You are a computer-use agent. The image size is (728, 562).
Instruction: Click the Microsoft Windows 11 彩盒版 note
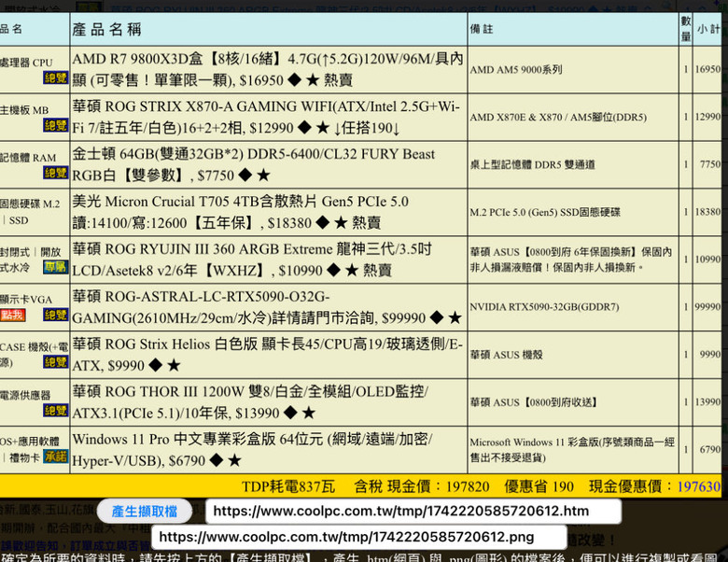pyautogui.click(x=572, y=450)
